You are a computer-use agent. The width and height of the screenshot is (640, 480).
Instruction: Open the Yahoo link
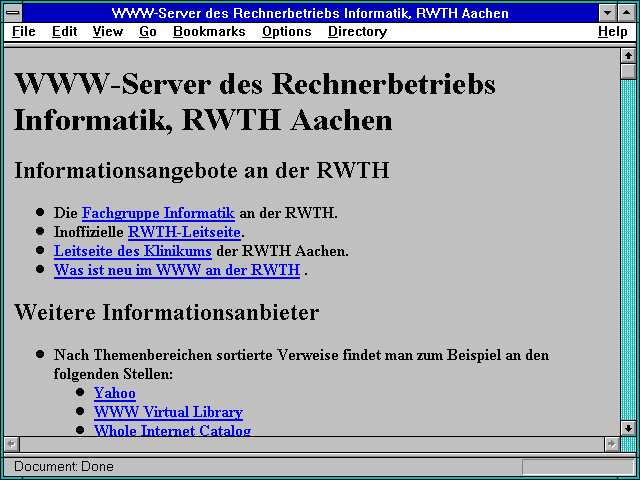tap(115, 393)
